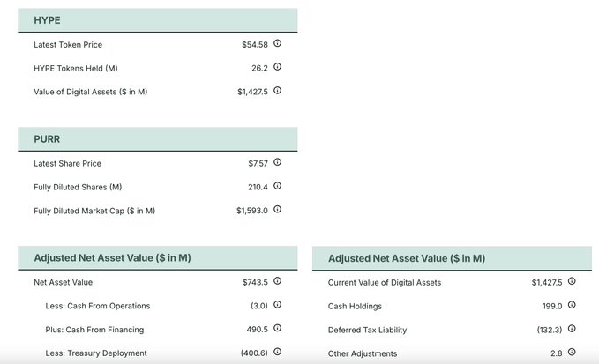Click info icon beside Latest Share Price
The image size is (599, 364).
(x=277, y=162)
